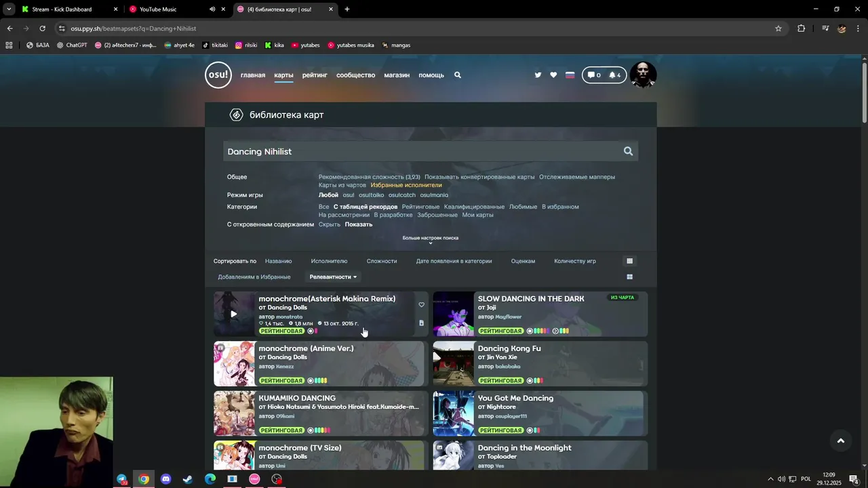Screen dimensions: 868x488
Task: Select osu!catch game mode filter
Action: point(402,195)
